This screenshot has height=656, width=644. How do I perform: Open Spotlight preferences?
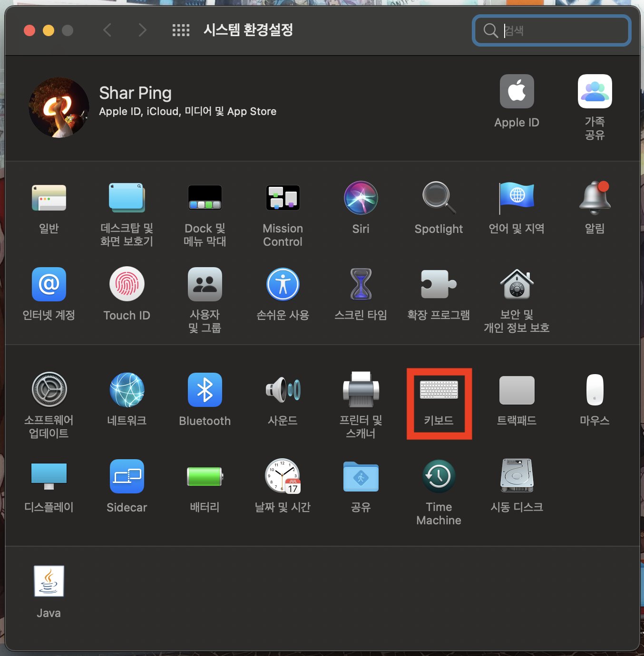click(439, 198)
